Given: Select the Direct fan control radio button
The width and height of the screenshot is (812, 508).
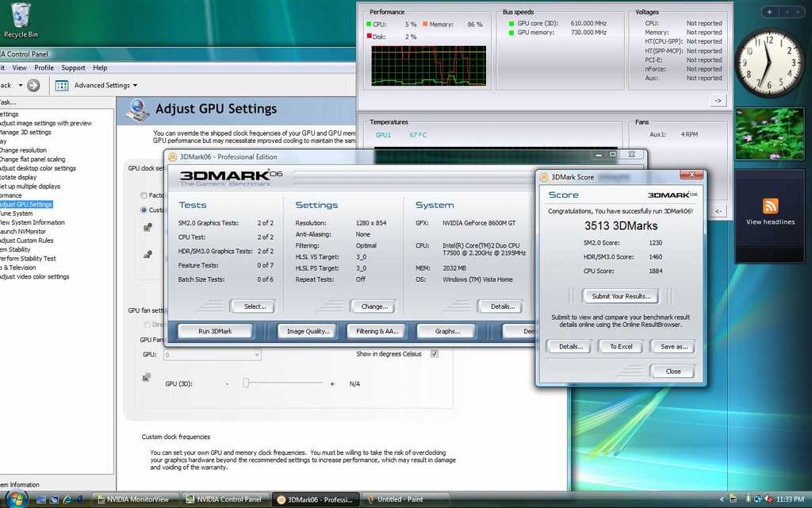Looking at the screenshot, I should coord(147,325).
